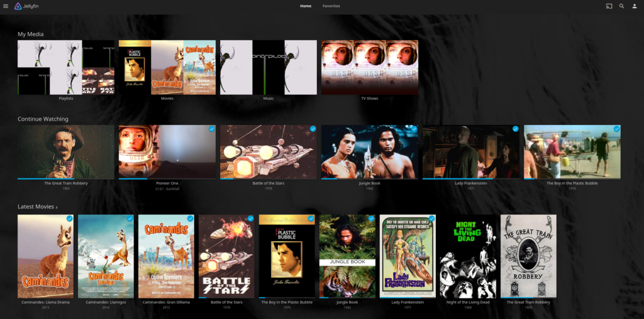Open the TV Shows library tile

coord(370,67)
